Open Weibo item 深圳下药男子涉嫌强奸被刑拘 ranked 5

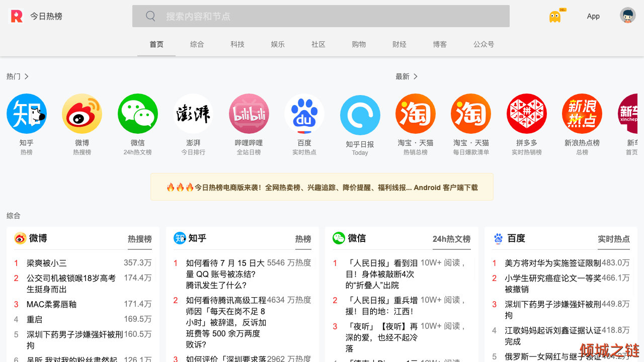coord(75,340)
